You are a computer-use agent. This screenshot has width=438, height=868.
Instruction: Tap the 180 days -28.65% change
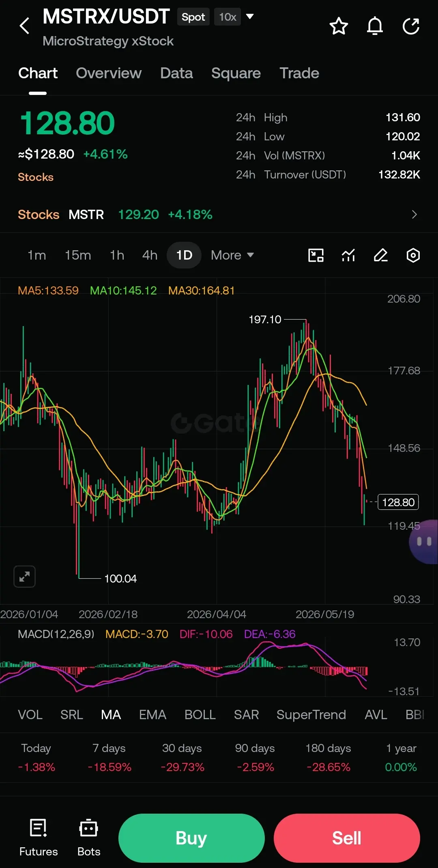click(328, 757)
